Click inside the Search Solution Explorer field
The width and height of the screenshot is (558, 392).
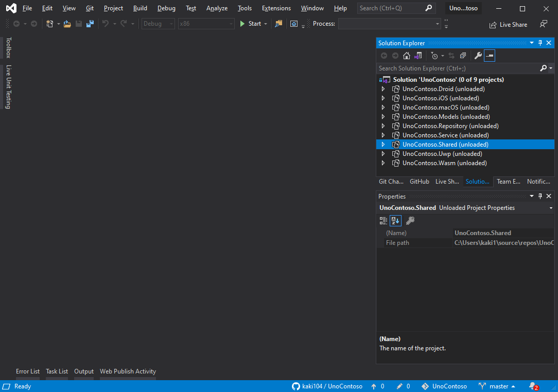pos(458,68)
